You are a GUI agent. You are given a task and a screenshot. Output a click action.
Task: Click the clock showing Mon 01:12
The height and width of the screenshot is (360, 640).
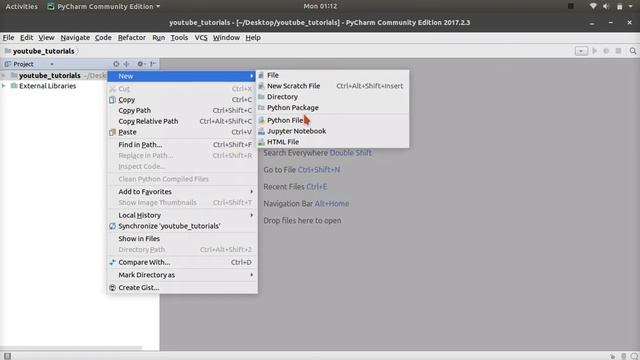320,6
